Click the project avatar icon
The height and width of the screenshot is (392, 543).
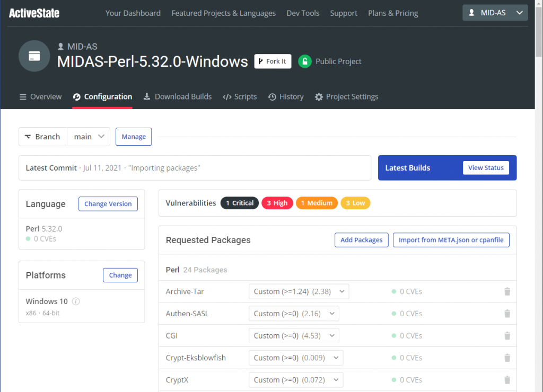point(34,56)
